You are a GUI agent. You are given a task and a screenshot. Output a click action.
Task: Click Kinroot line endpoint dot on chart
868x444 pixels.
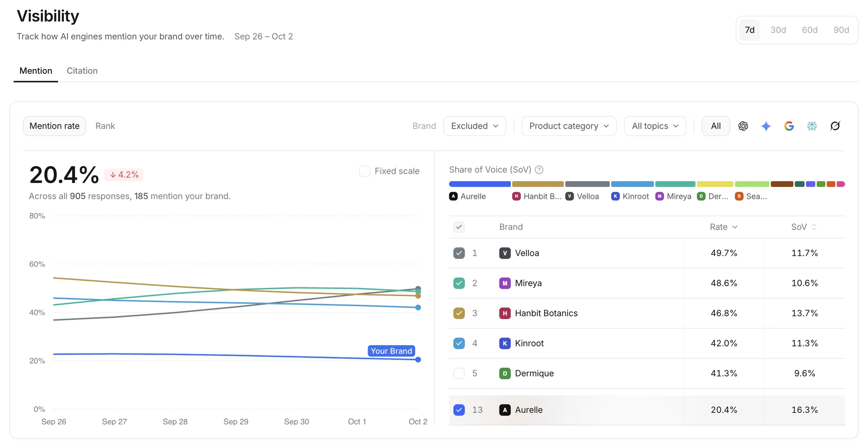418,307
